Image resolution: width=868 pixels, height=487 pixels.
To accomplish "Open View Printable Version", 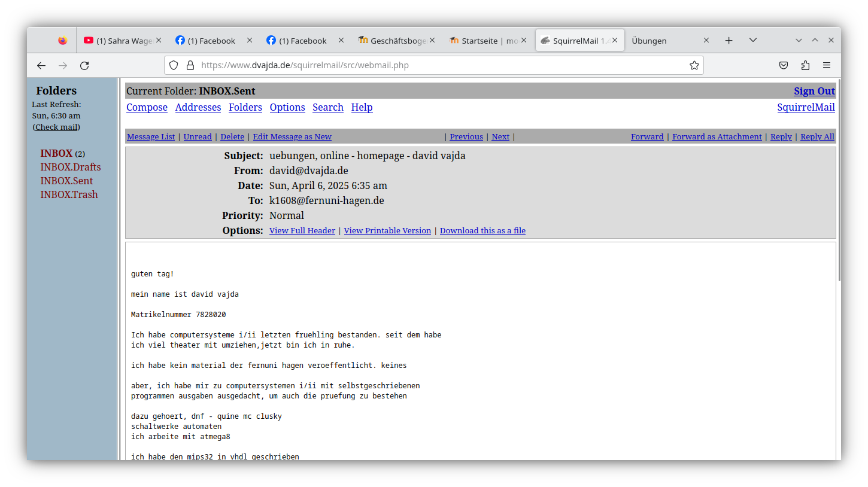I will click(x=387, y=230).
